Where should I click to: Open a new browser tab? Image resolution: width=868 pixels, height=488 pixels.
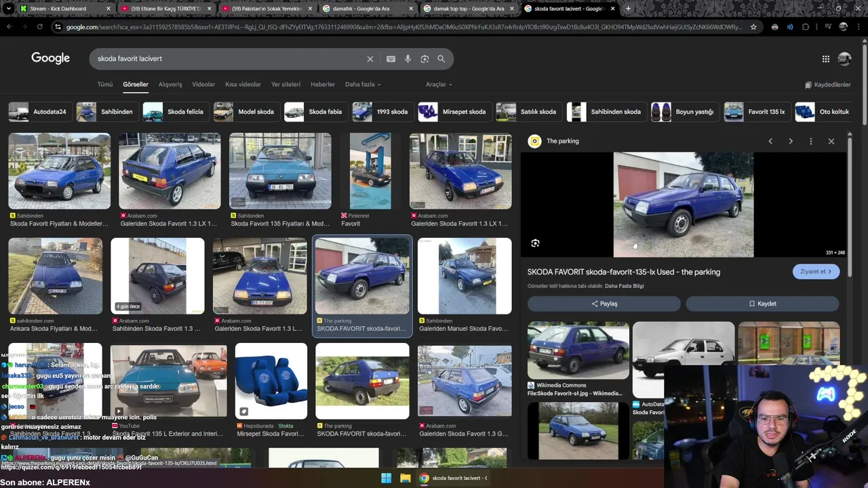click(628, 9)
